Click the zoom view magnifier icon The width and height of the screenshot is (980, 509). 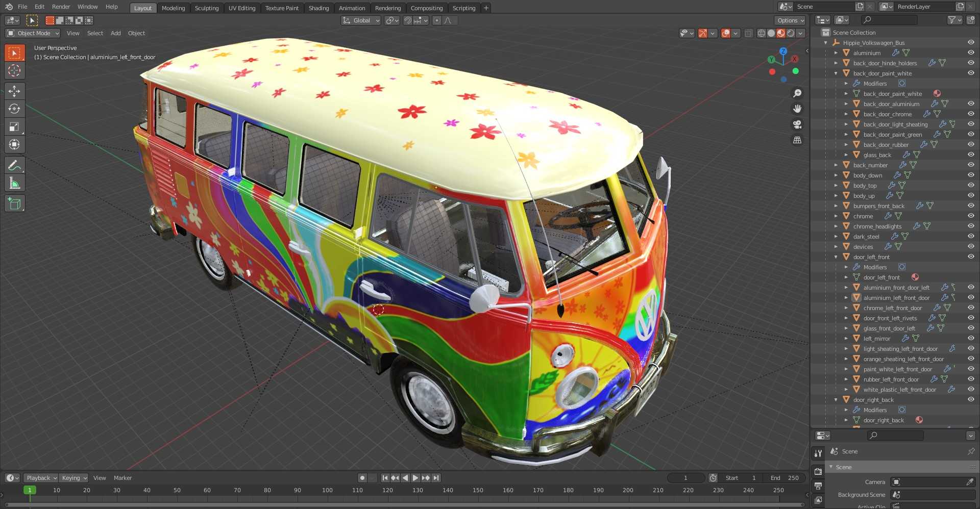[x=797, y=93]
